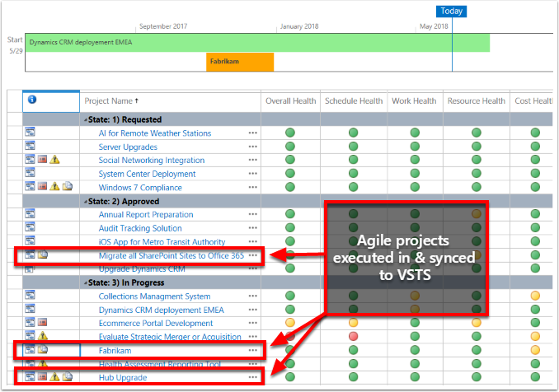
Task: Open Audit Tracking Solution project link
Action: (140, 228)
